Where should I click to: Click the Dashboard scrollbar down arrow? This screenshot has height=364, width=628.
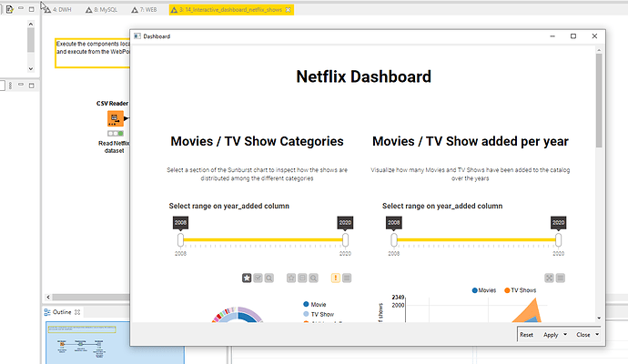click(599, 318)
